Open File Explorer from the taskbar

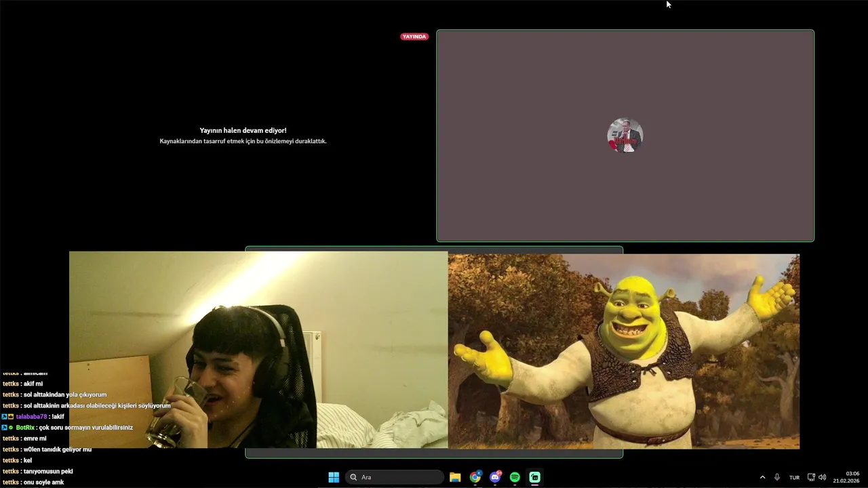[x=455, y=477]
